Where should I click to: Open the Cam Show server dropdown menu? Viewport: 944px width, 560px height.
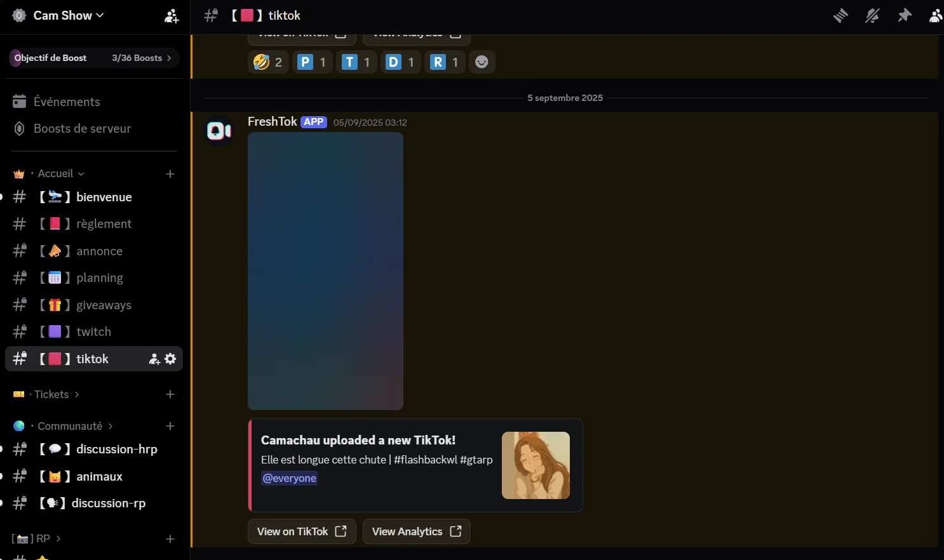pyautogui.click(x=69, y=15)
